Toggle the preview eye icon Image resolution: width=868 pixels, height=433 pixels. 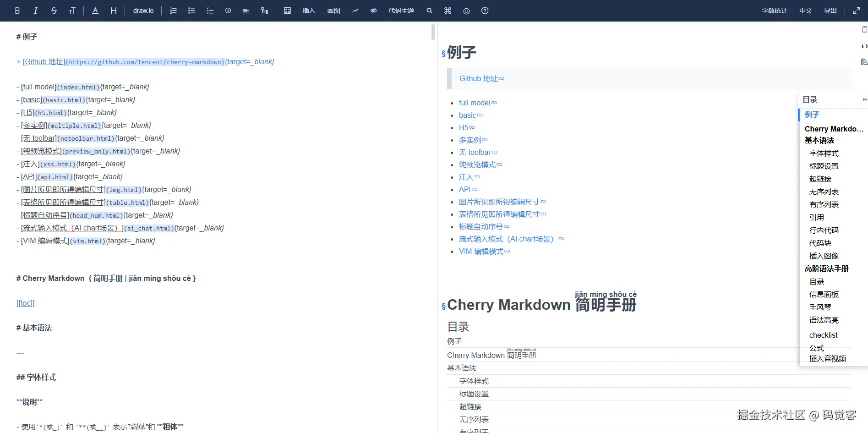(x=374, y=11)
